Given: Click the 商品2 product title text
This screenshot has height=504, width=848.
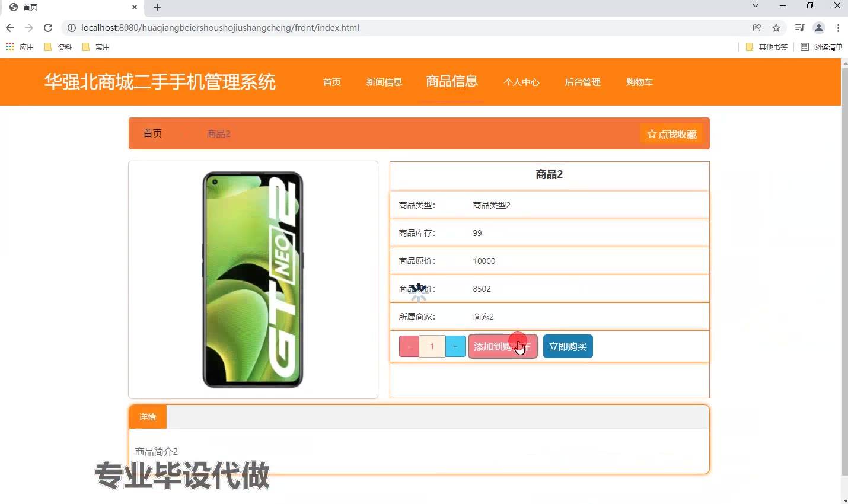Looking at the screenshot, I should click(x=549, y=174).
